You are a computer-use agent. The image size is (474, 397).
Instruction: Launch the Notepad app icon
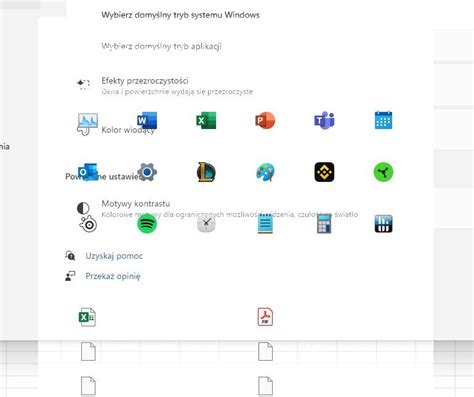pyautogui.click(x=265, y=224)
